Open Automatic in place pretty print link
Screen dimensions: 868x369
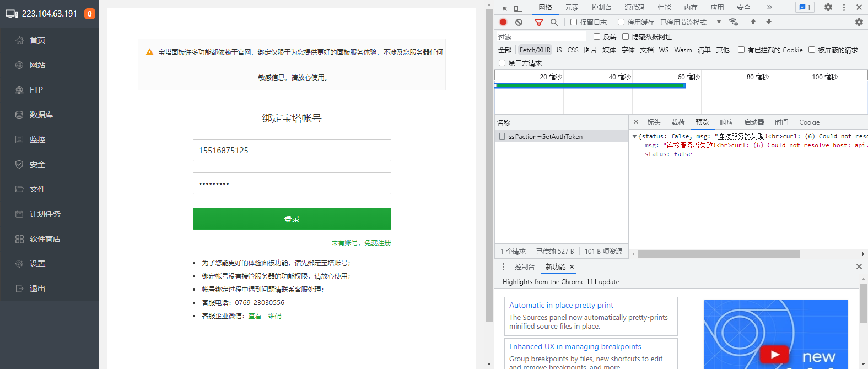point(561,305)
